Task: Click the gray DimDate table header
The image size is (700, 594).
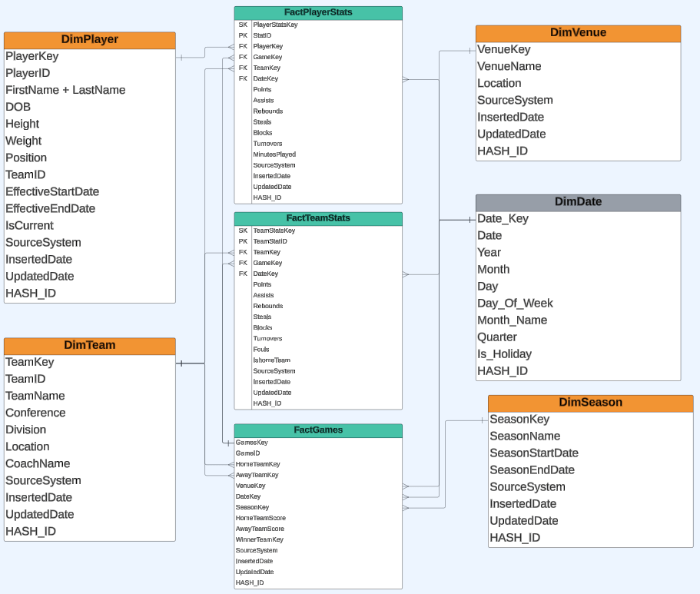Action: click(x=578, y=203)
